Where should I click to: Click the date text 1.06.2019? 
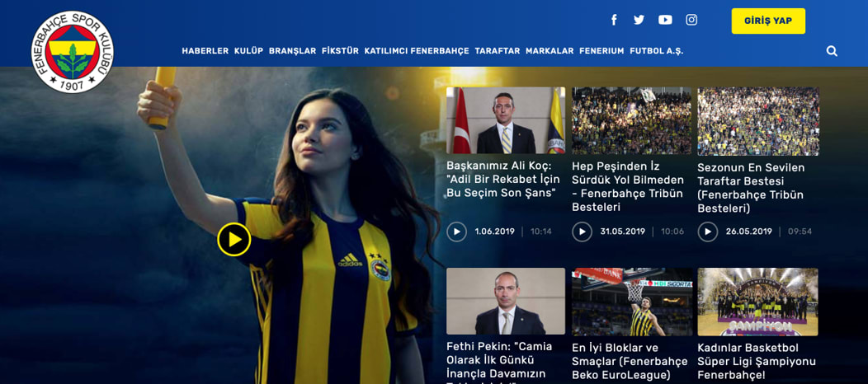click(494, 232)
